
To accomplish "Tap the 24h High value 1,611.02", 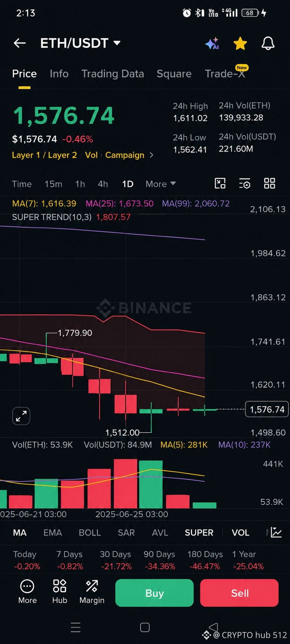I will [x=190, y=118].
